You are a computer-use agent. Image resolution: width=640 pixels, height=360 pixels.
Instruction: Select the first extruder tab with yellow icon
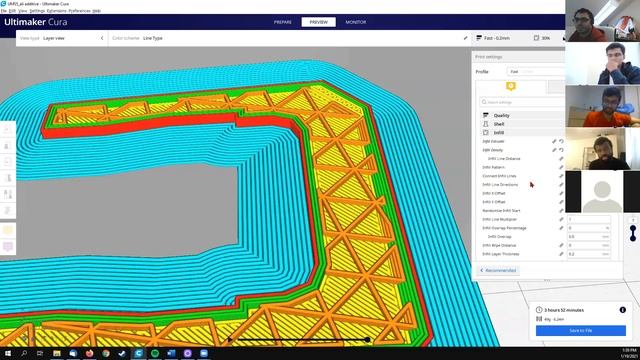pos(511,87)
